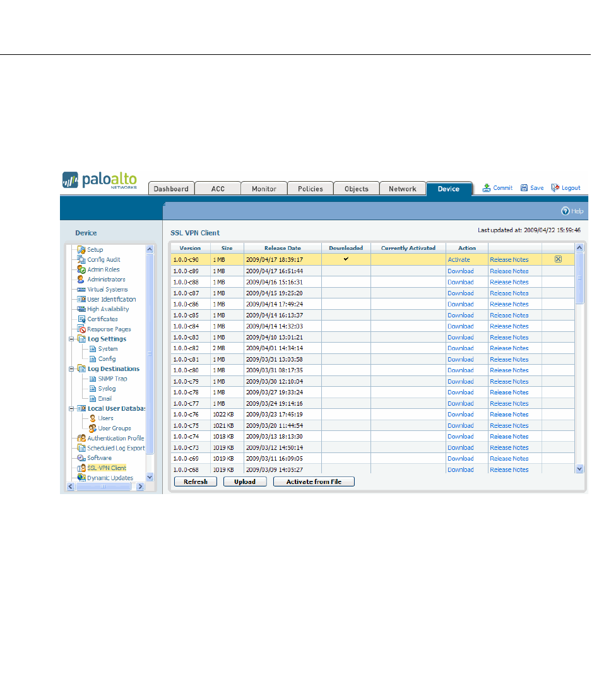The image size is (616, 696).
Task: Click release date 2009/03/09 14:05:27
Action: pos(275,469)
